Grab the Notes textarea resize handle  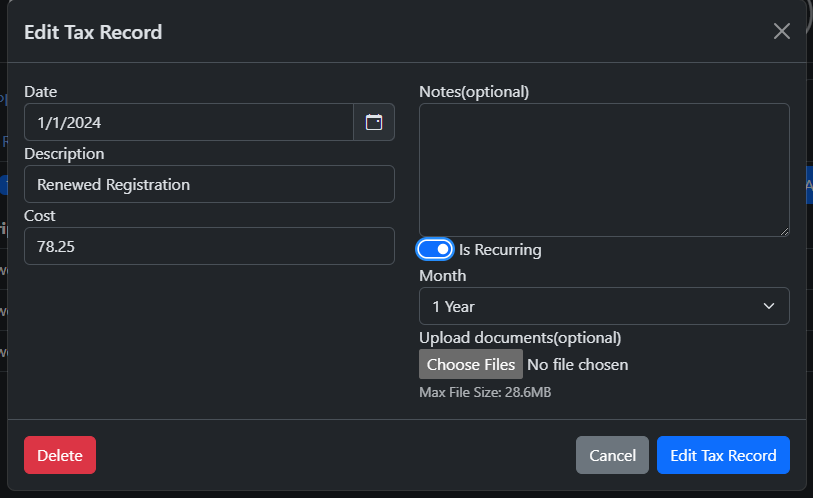click(x=784, y=231)
